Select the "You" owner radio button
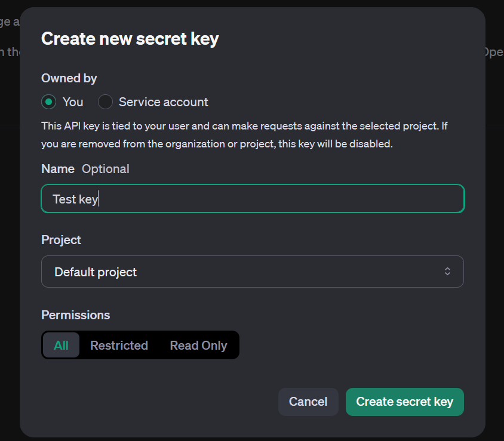Image resolution: width=504 pixels, height=441 pixels. point(48,102)
